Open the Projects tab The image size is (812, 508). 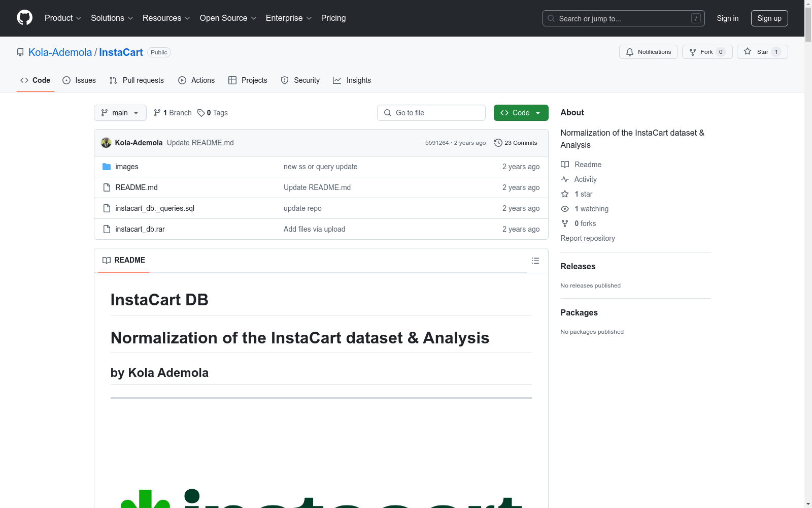point(248,80)
